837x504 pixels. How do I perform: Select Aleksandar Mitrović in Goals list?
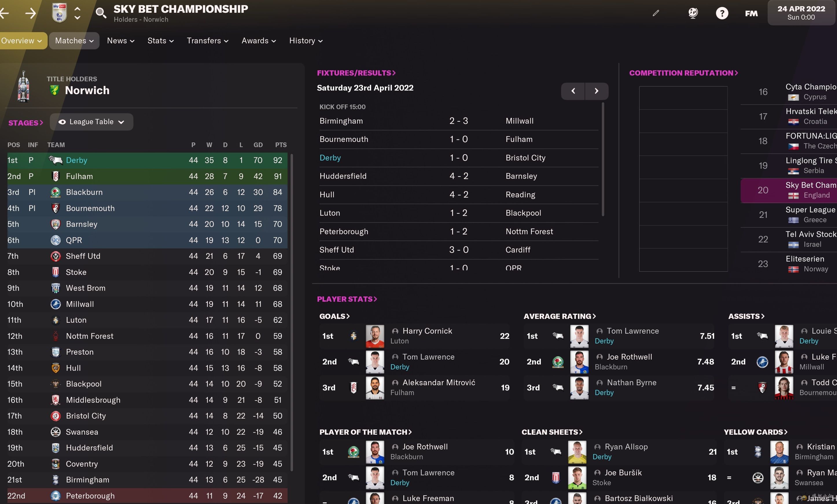[x=439, y=383]
